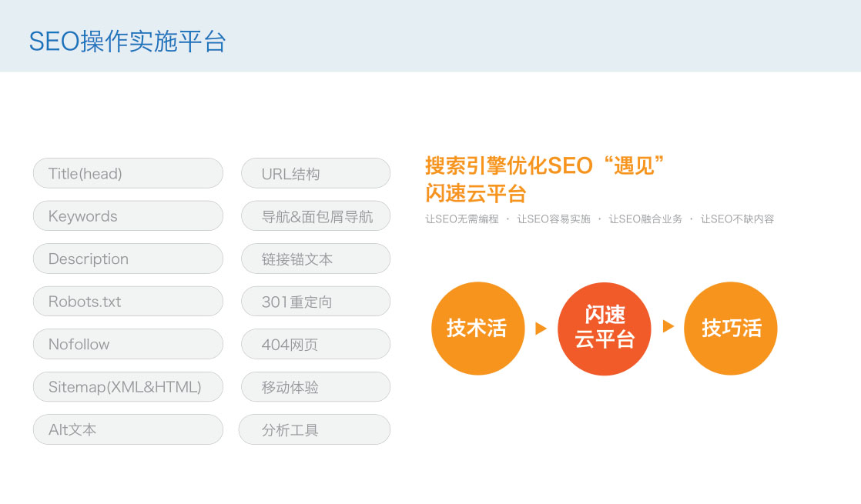The width and height of the screenshot is (861, 504).
Task: Click the Sitemap(XML&HTML) pill
Action: [x=128, y=387]
